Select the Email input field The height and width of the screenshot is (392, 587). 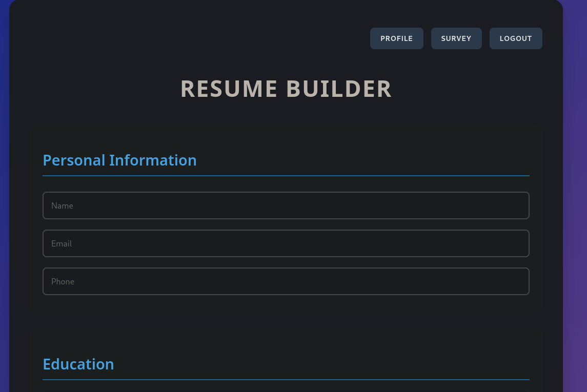pyautogui.click(x=286, y=243)
